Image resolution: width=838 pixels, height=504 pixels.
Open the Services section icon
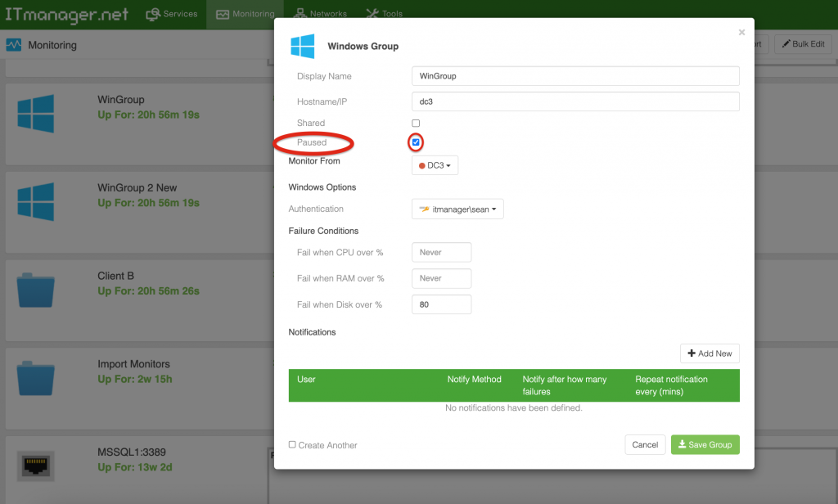point(151,14)
